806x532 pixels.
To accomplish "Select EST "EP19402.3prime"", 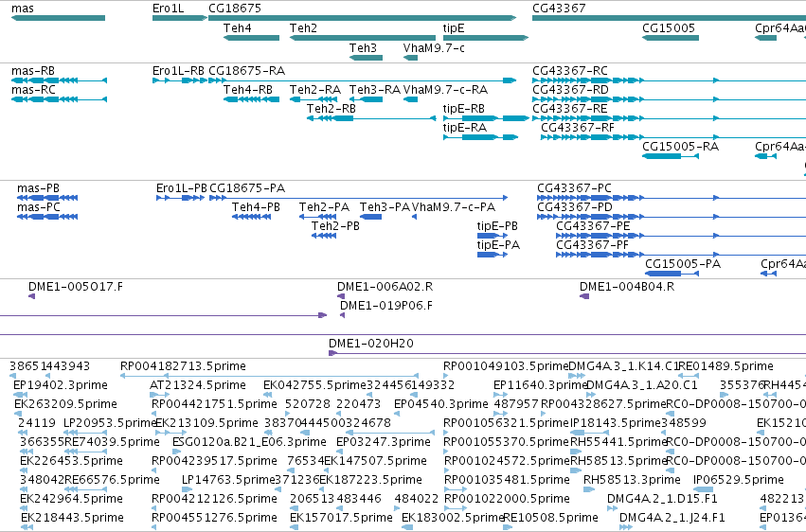I will (61, 385).
